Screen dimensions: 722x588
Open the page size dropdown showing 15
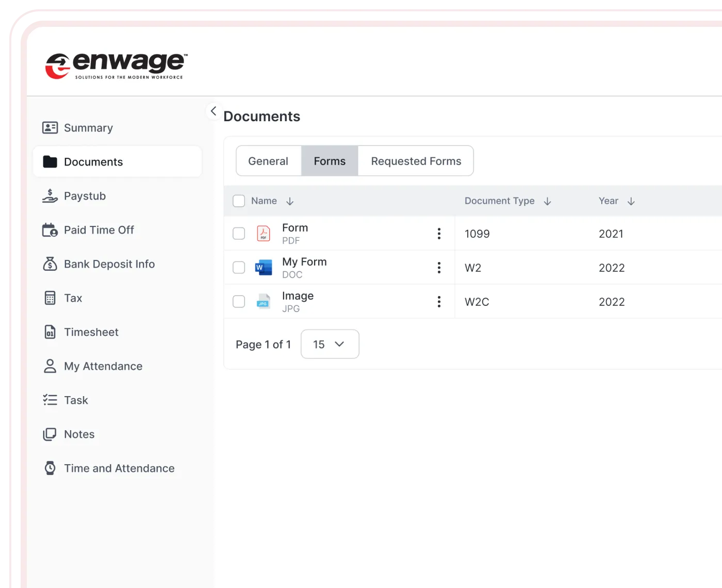click(x=330, y=344)
